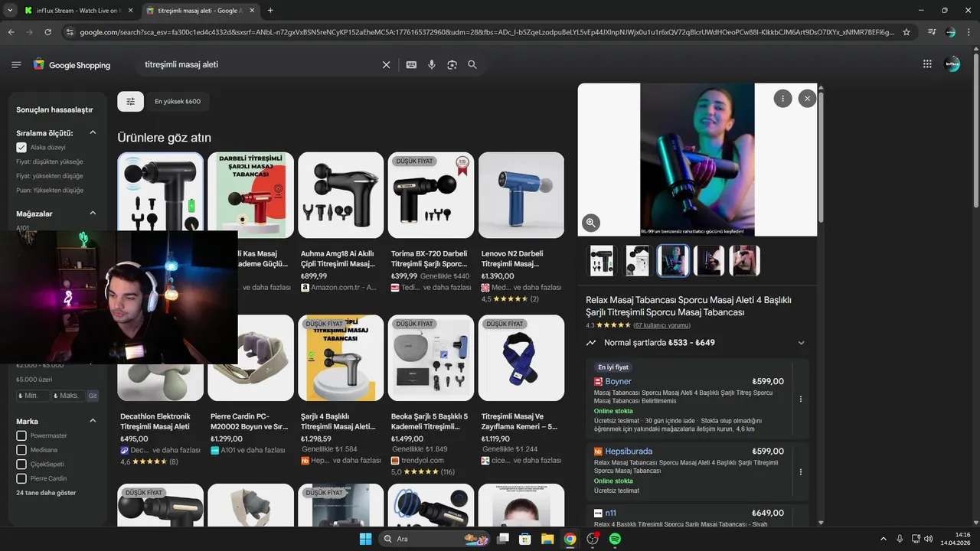Open the n11 store link
980x551 pixels.
click(x=610, y=513)
